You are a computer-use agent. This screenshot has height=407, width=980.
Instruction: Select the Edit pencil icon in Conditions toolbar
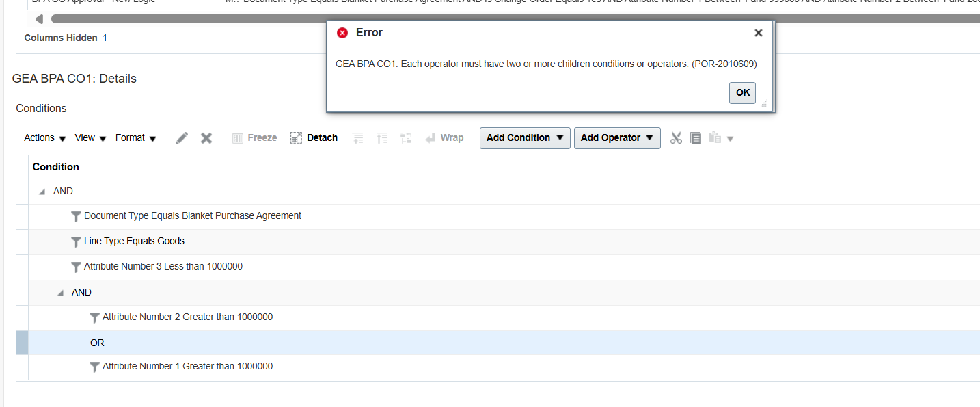(181, 137)
